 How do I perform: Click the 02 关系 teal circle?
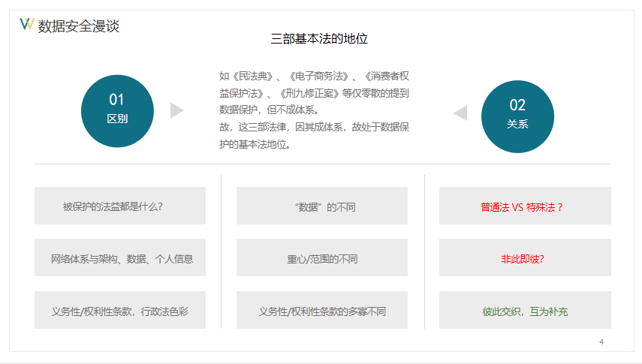coord(517,116)
